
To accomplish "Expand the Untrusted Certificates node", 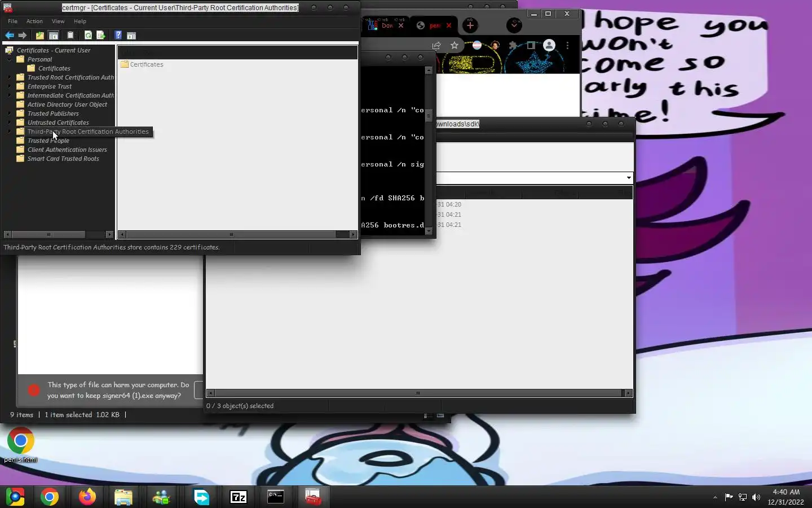I will pyautogui.click(x=10, y=122).
